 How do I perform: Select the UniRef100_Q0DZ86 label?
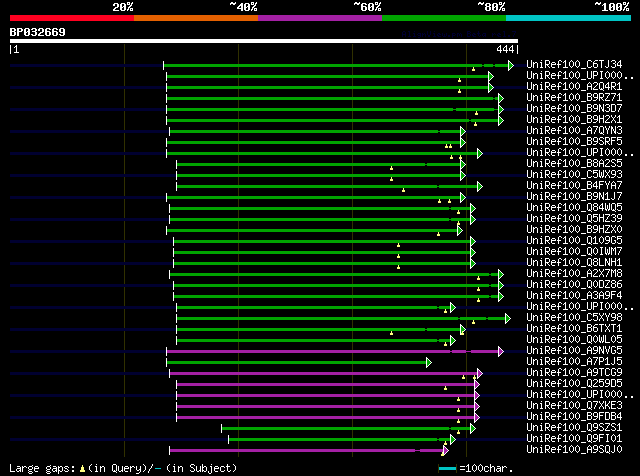click(x=574, y=284)
